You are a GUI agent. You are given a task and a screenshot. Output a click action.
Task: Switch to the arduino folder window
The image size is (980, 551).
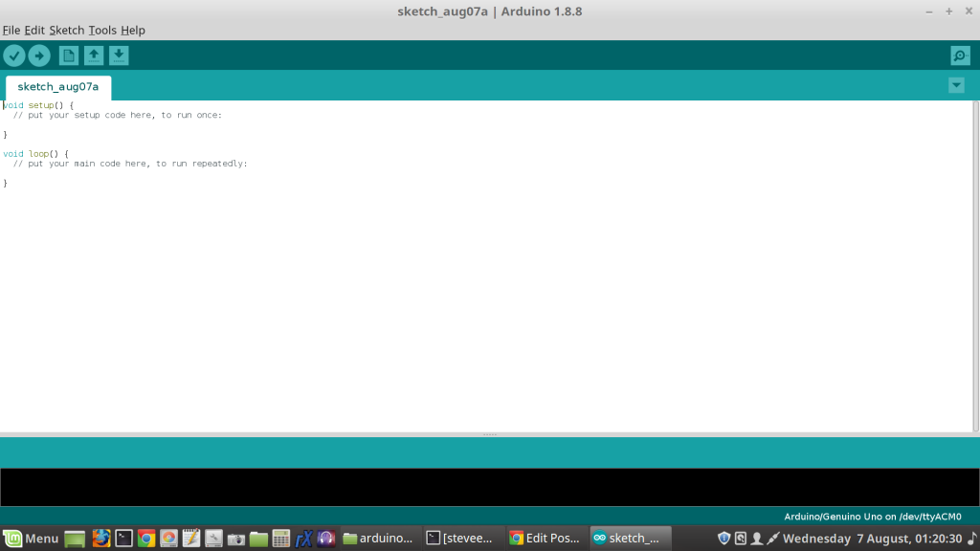pyautogui.click(x=379, y=539)
